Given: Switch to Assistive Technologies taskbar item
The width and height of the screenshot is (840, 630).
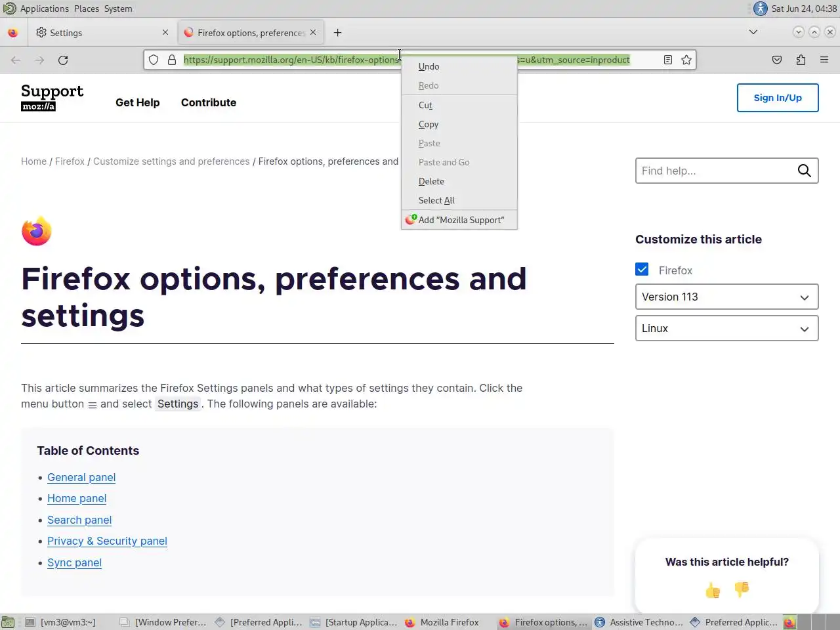Looking at the screenshot, I should tap(639, 622).
